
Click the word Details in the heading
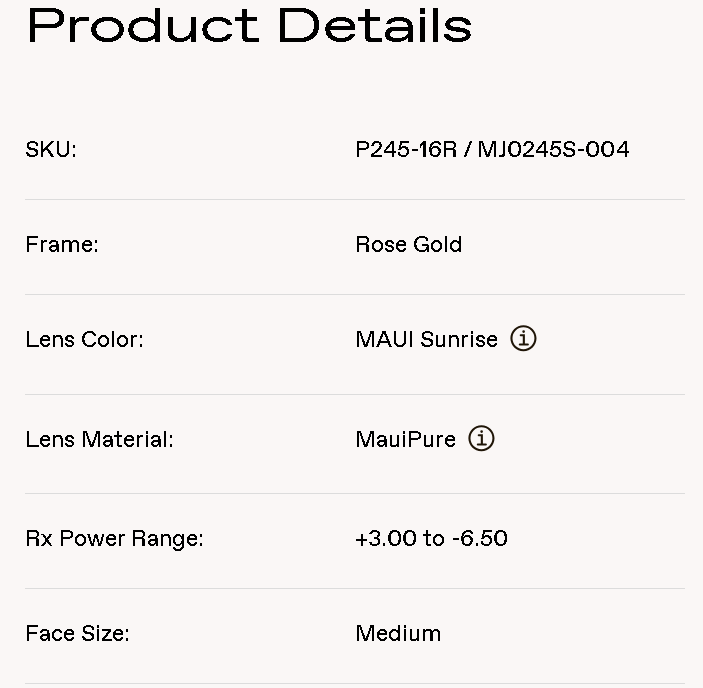click(374, 25)
